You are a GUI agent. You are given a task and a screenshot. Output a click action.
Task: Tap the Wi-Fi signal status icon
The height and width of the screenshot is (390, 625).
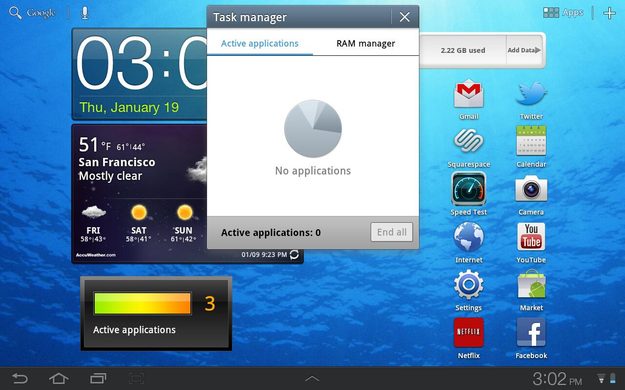601,378
